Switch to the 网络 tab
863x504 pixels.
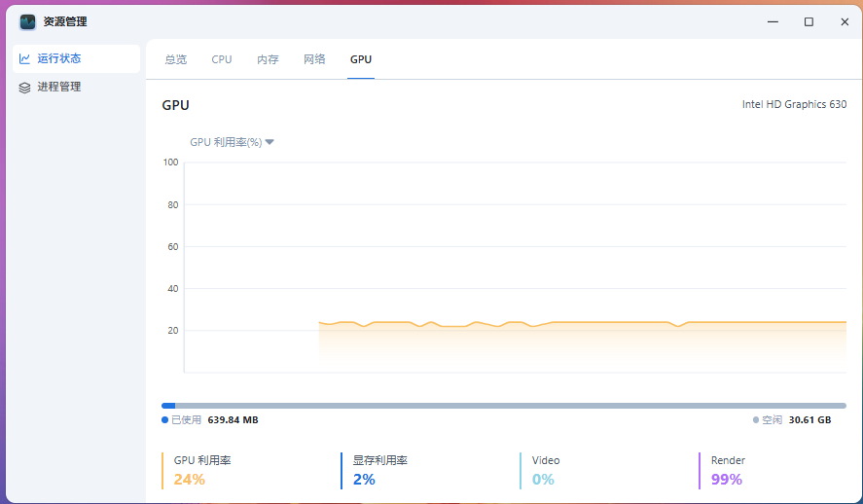315,59
